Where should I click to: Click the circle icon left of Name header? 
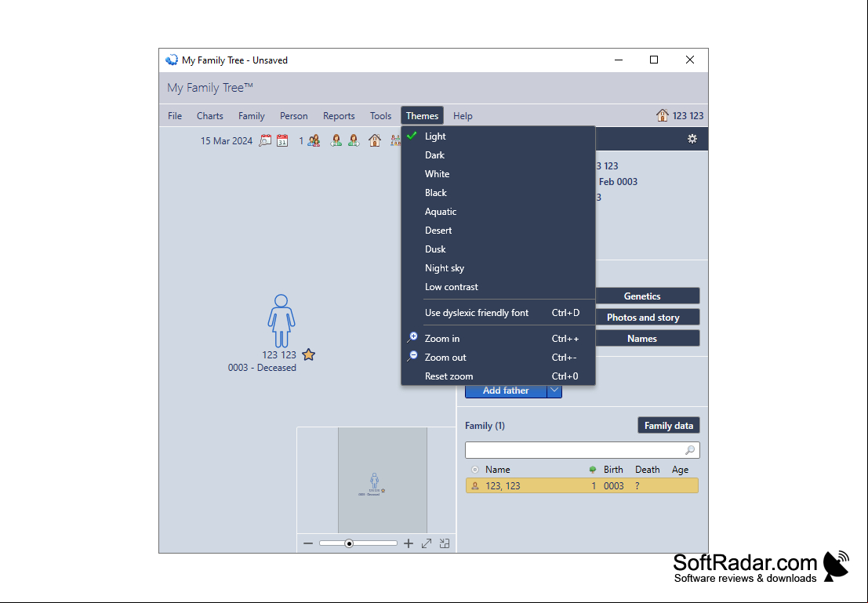pyautogui.click(x=475, y=470)
